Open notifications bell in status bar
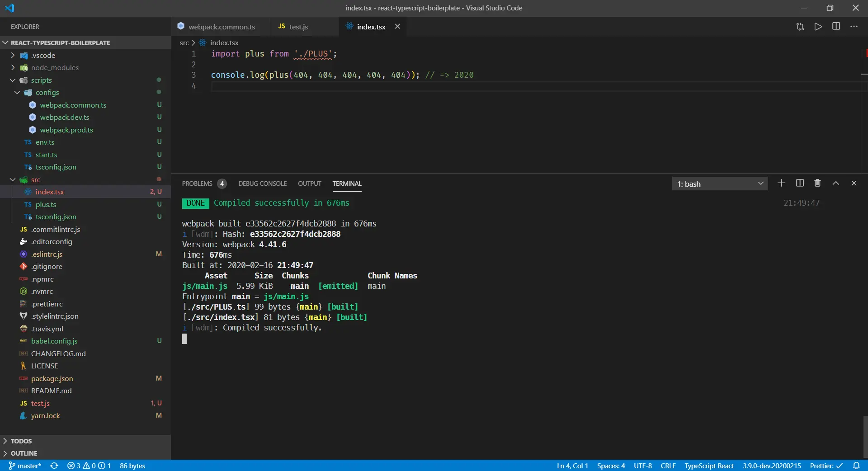 [856, 466]
